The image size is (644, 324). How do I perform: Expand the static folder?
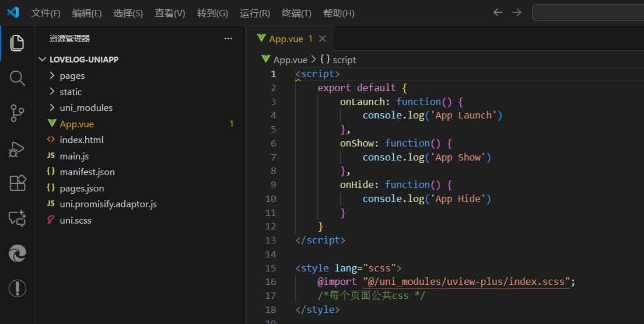(x=71, y=92)
